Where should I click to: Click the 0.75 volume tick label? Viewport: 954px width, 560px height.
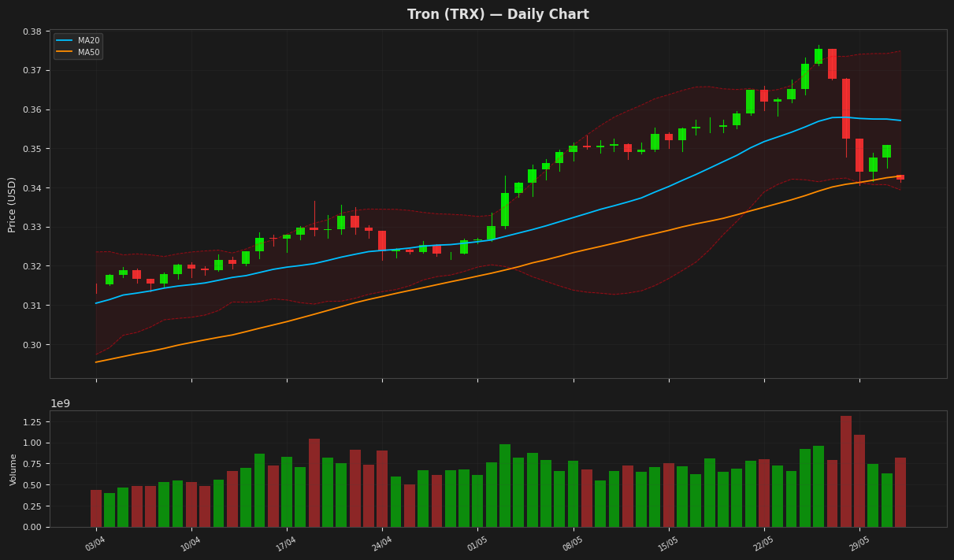click(32, 464)
